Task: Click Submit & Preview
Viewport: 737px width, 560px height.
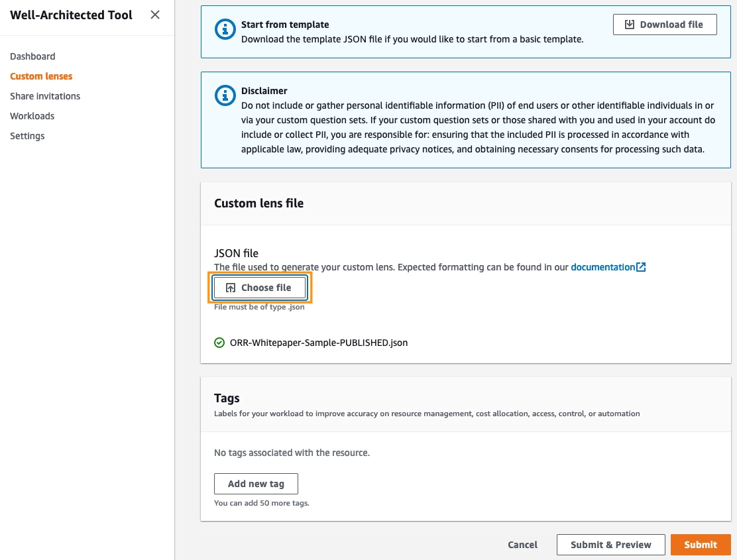Action: click(x=610, y=544)
